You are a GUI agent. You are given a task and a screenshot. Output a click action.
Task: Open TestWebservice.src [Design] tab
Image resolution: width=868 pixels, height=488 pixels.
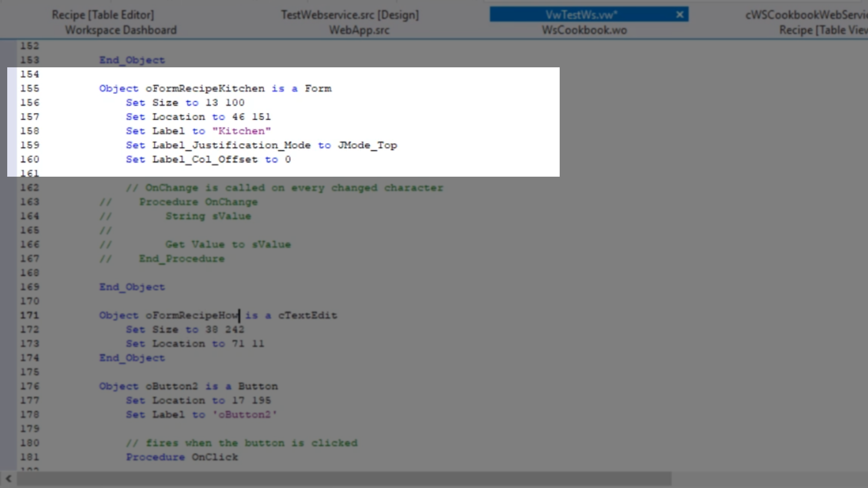click(350, 15)
